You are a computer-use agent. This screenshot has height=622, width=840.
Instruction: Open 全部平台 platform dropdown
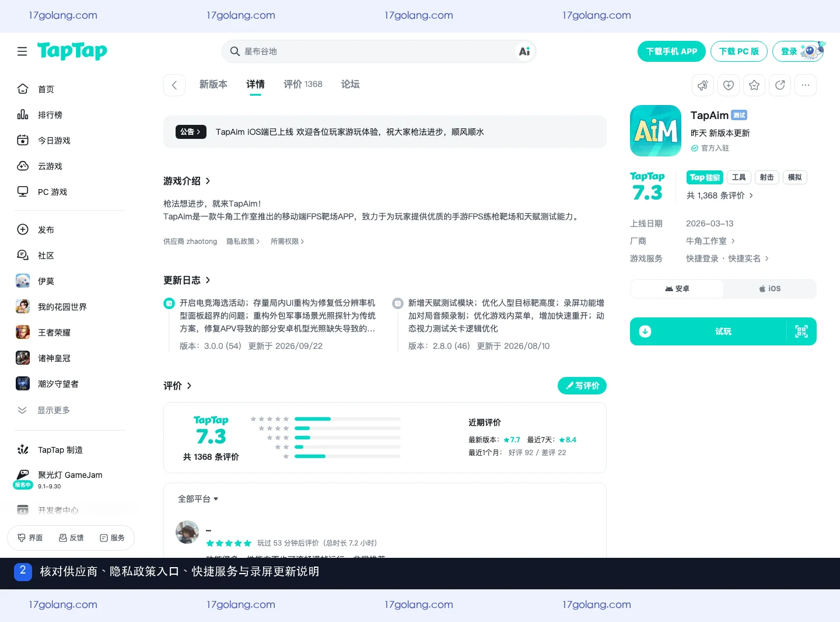pyautogui.click(x=198, y=499)
